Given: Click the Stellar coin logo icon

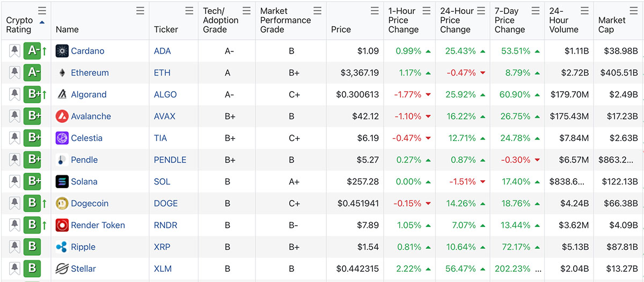Looking at the screenshot, I should (62, 269).
